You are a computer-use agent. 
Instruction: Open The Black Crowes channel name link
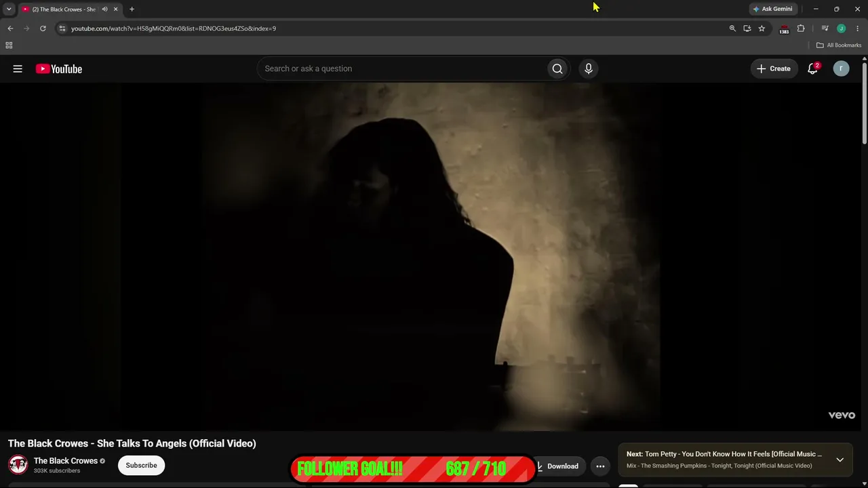coord(66,461)
